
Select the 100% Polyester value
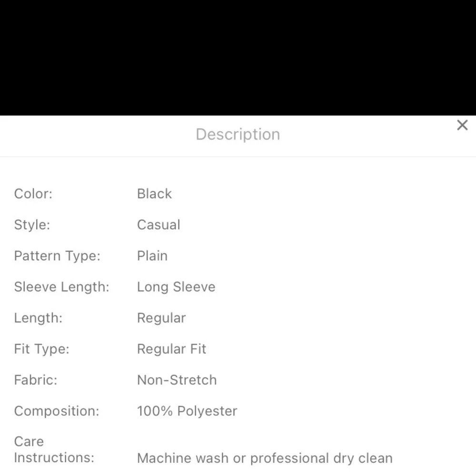click(187, 411)
